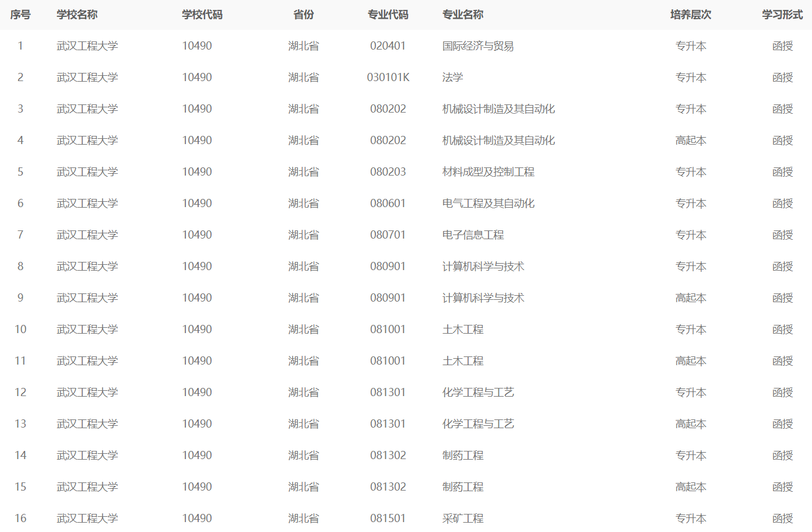Click major code 080701

388,235
